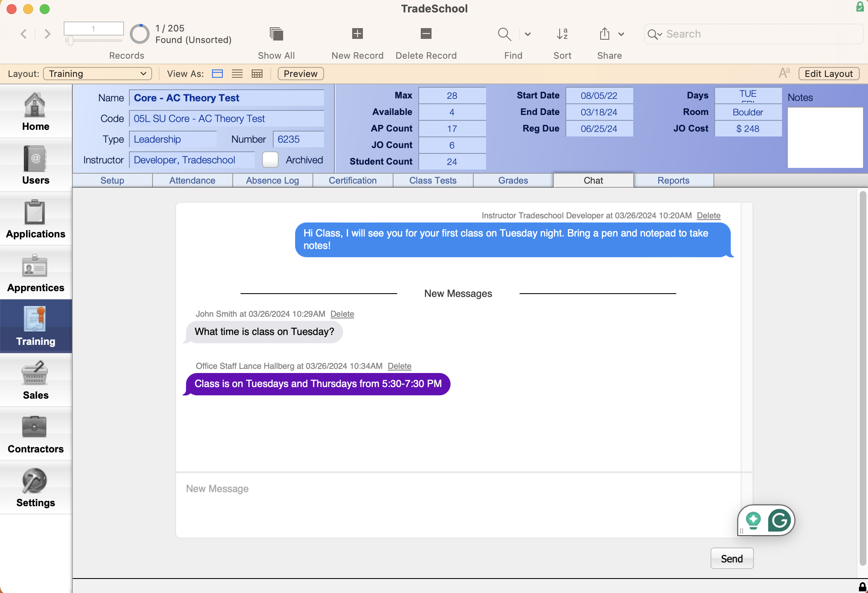Switch to list view layout
868x593 pixels.
(x=236, y=73)
